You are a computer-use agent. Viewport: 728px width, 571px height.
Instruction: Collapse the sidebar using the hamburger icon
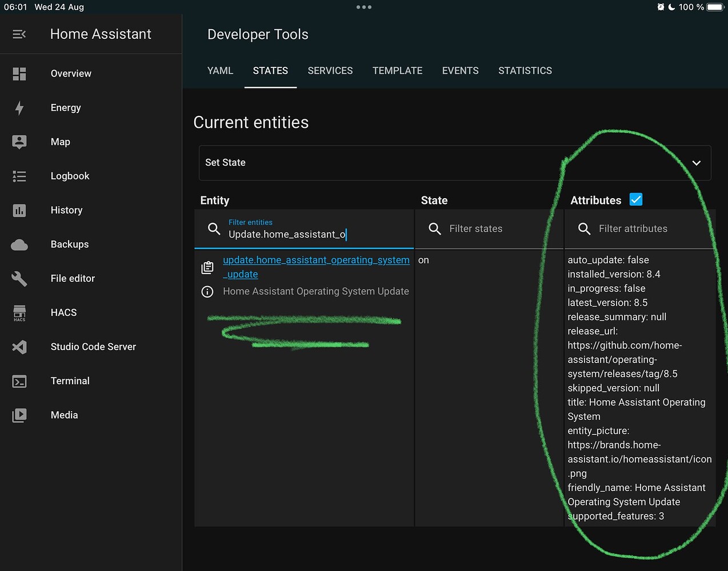(19, 34)
